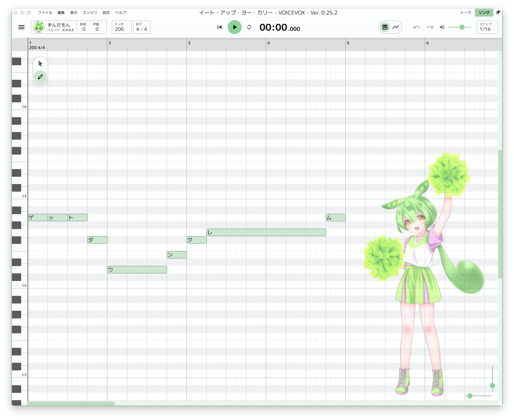Select the ク note

point(197,240)
